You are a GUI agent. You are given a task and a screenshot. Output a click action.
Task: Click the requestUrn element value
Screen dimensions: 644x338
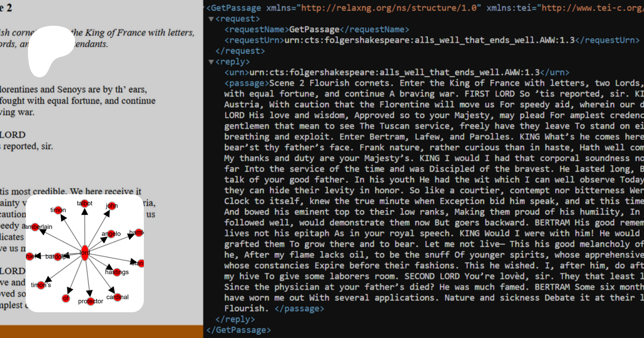429,40
